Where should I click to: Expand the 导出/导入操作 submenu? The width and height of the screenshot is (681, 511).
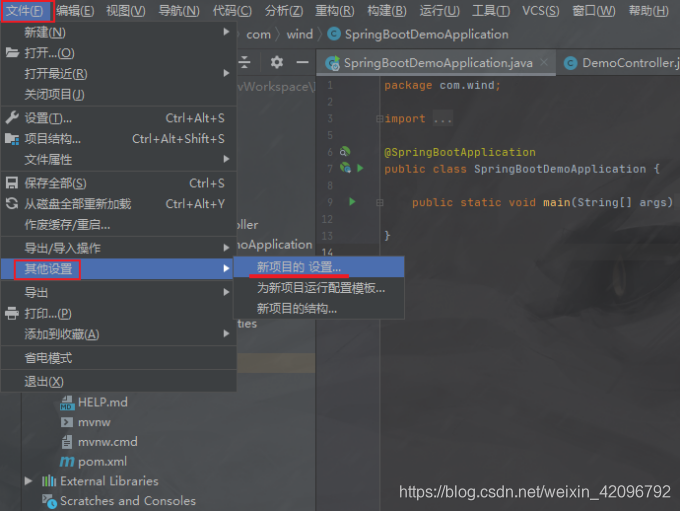point(119,248)
